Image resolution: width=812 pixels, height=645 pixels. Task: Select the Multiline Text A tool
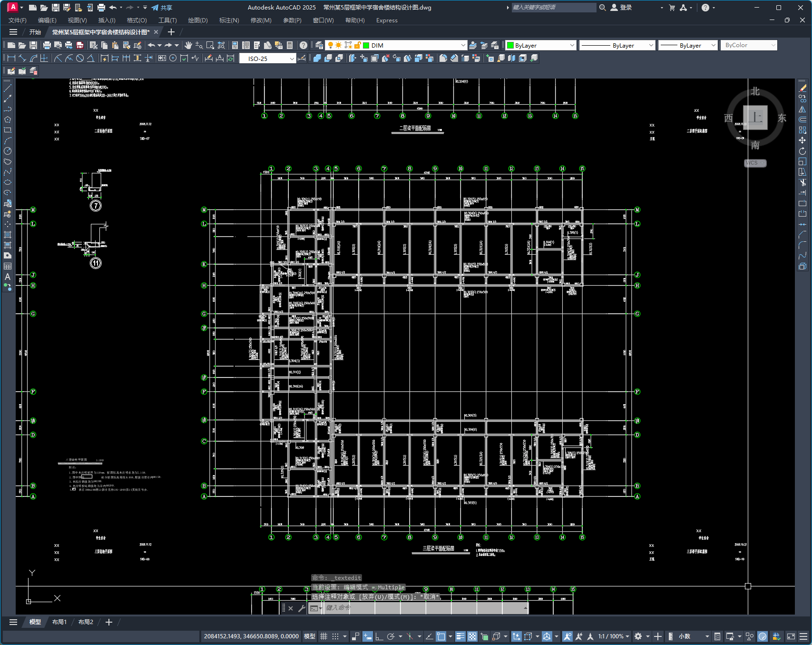(8, 277)
